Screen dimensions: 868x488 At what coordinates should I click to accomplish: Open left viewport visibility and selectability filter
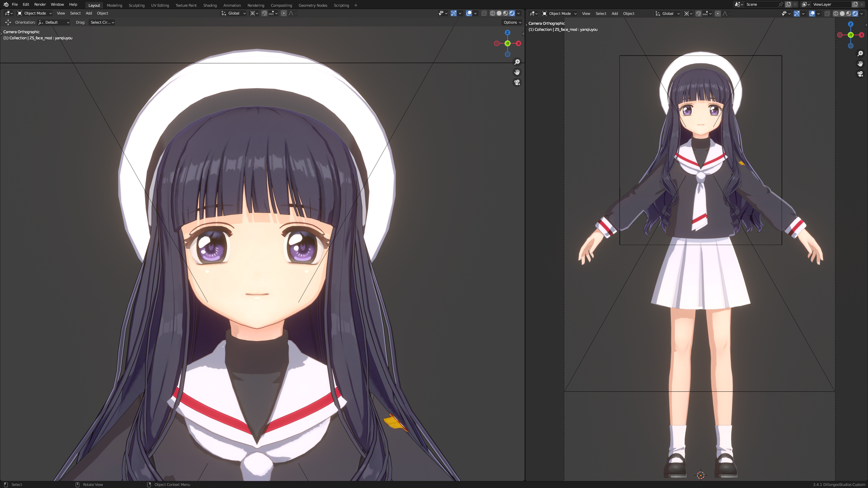tap(443, 13)
